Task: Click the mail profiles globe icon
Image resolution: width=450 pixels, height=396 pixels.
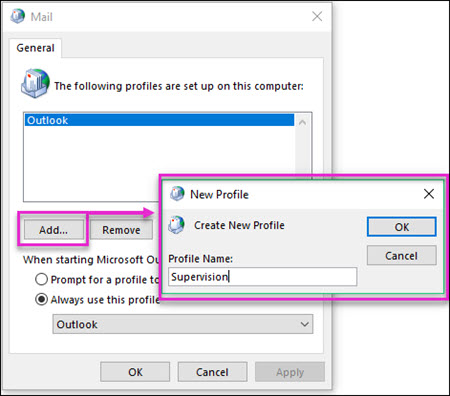Action: (35, 83)
